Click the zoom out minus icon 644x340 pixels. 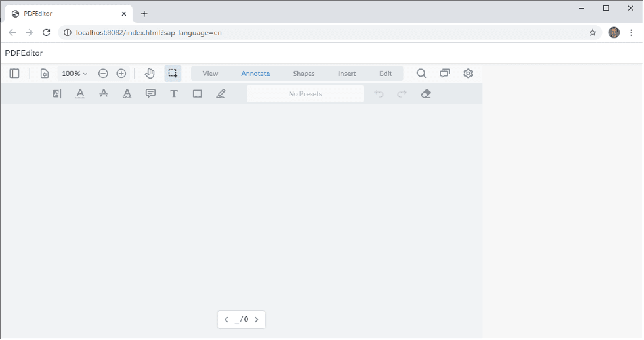(x=103, y=74)
